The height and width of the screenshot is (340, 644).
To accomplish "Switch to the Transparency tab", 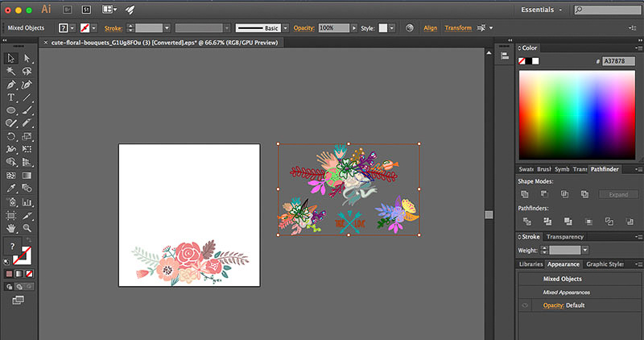I will point(565,237).
